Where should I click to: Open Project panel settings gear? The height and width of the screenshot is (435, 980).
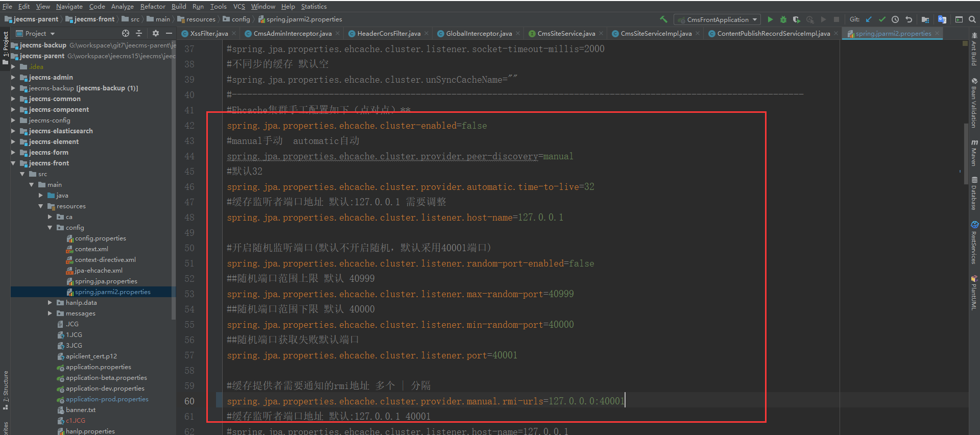coord(156,33)
